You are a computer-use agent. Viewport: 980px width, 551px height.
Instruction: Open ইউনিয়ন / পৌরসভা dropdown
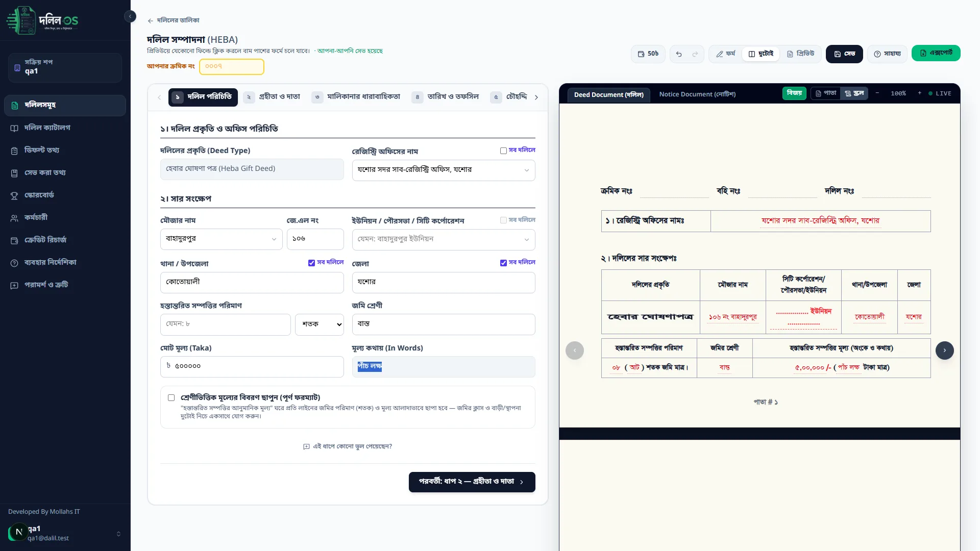point(444,239)
